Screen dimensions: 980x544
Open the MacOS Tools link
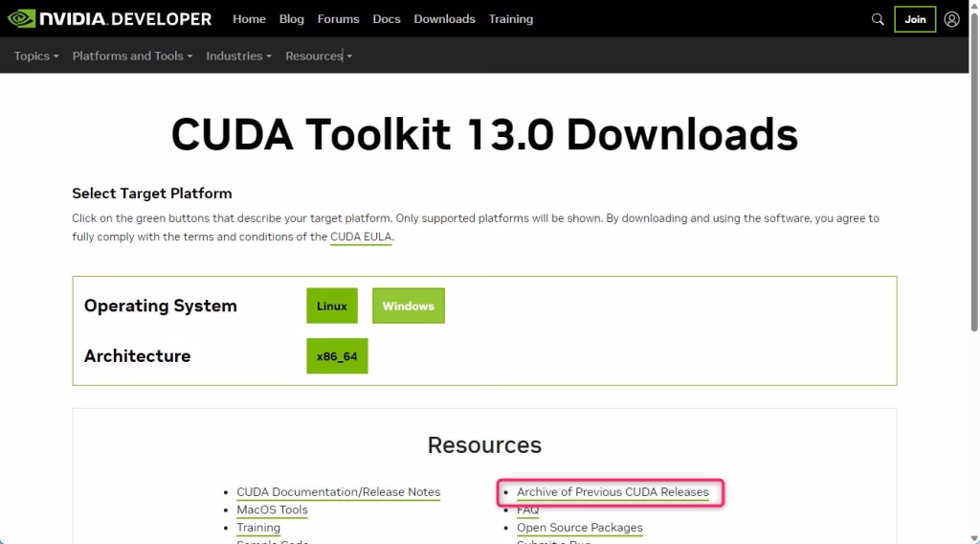click(272, 510)
